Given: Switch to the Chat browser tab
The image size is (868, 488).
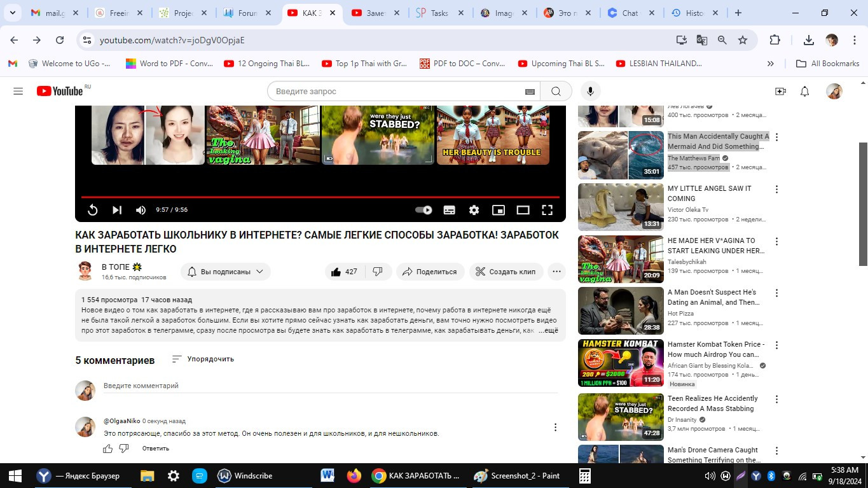Looking at the screenshot, I should tap(630, 13).
